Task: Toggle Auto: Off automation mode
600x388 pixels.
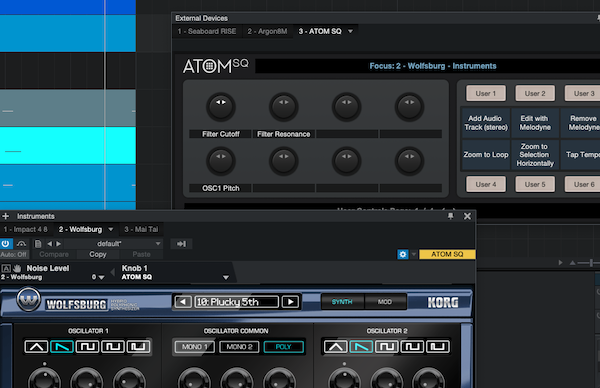Action: (x=14, y=254)
